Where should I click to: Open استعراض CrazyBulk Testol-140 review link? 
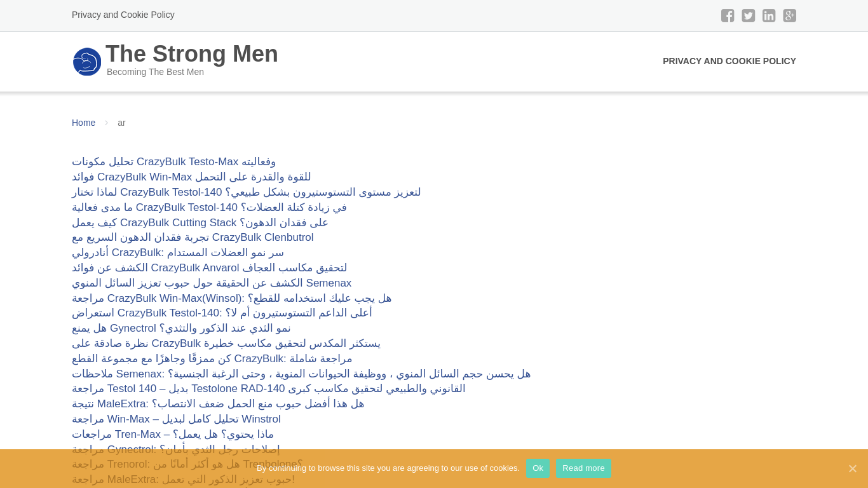[x=222, y=313]
